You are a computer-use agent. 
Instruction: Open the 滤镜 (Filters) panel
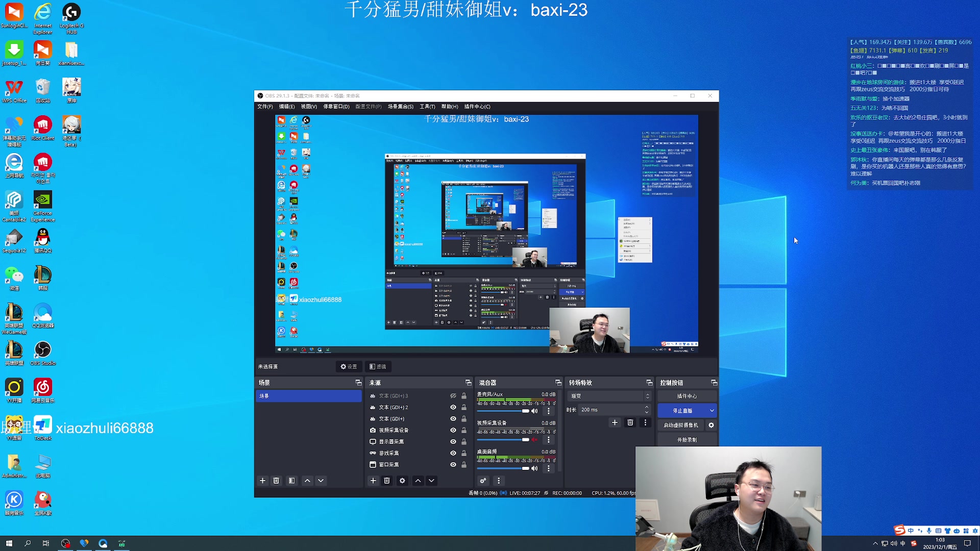click(x=378, y=366)
